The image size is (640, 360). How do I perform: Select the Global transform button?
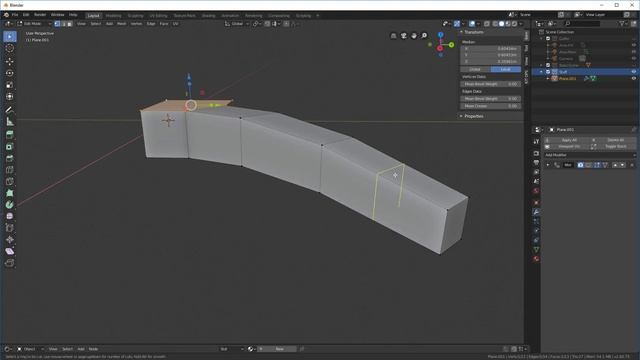tap(476, 69)
